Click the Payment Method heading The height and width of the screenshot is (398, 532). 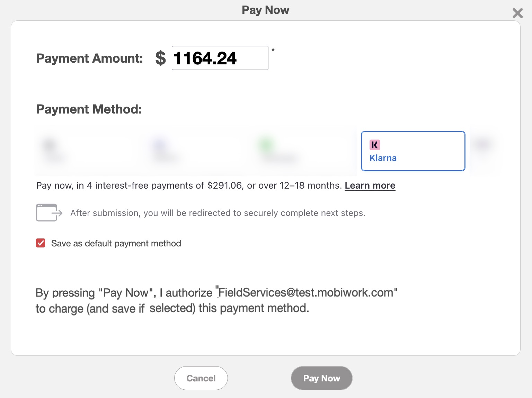[x=89, y=109]
